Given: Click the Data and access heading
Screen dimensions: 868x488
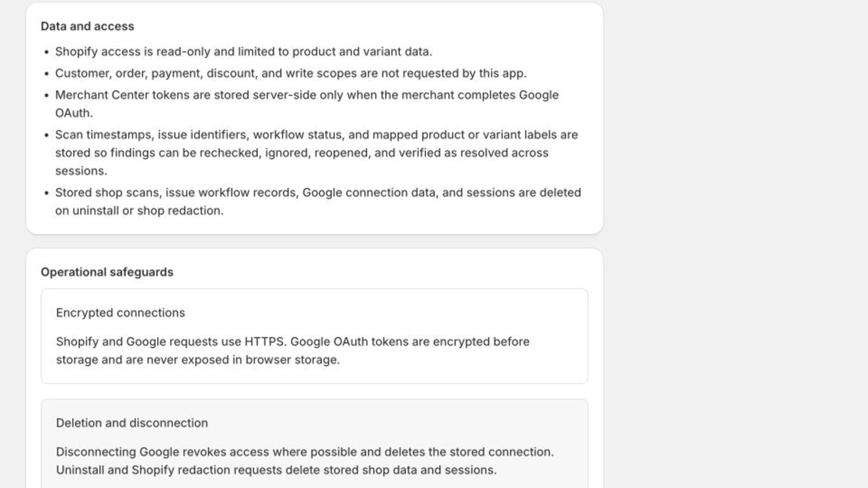Looking at the screenshot, I should [87, 26].
